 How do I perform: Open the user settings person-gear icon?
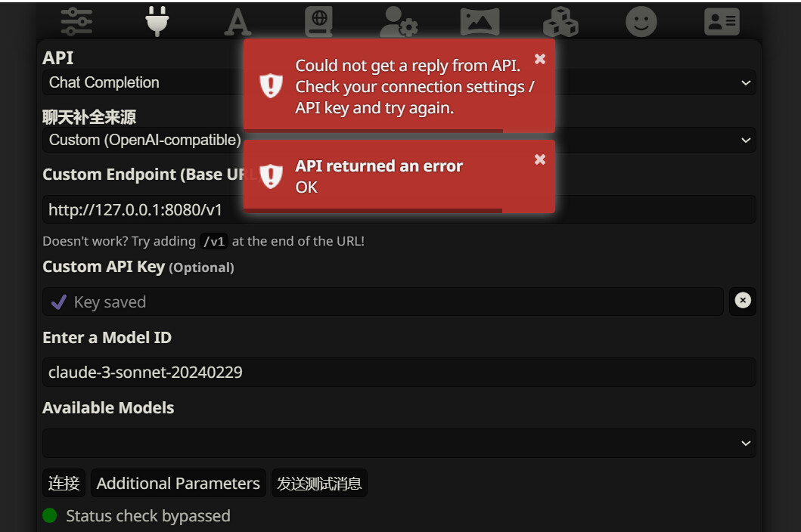click(x=399, y=22)
